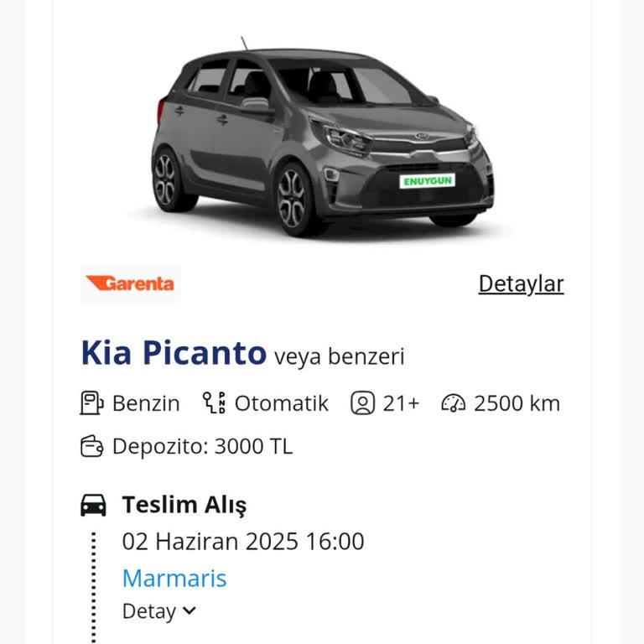Click the Teslim Alış heading
644x644 pixels.
tap(184, 505)
